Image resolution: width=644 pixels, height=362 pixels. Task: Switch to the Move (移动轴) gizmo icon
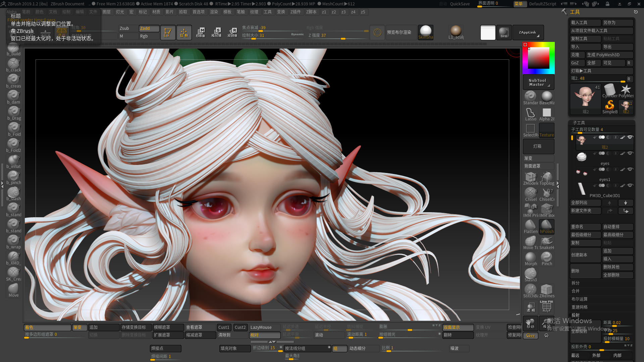(200, 33)
